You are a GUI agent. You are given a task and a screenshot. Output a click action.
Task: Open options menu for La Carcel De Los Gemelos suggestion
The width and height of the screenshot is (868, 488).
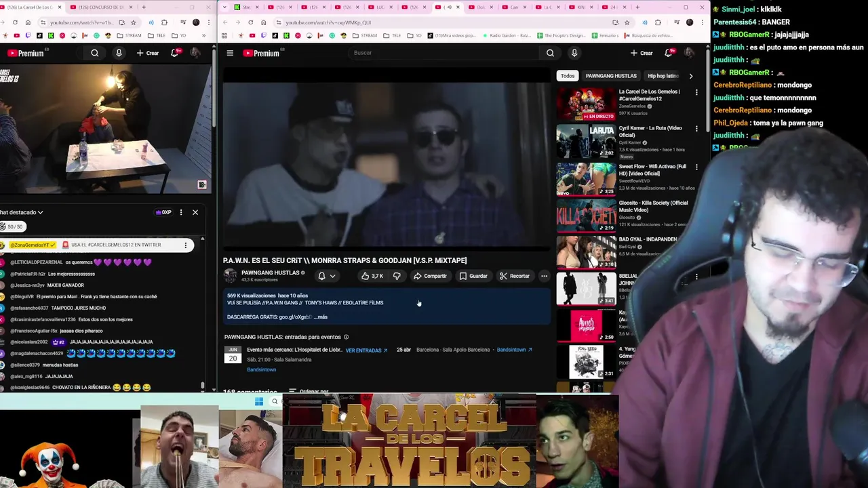696,92
